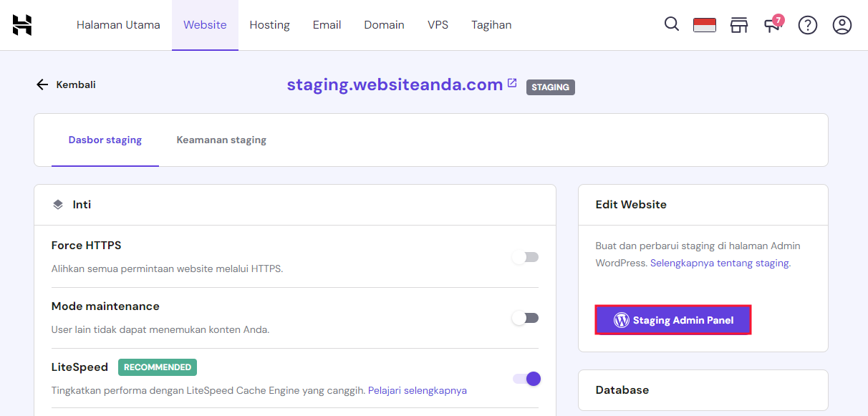Toggle Mode maintenance switch
Screen dimensions: 868x416
(x=526, y=318)
